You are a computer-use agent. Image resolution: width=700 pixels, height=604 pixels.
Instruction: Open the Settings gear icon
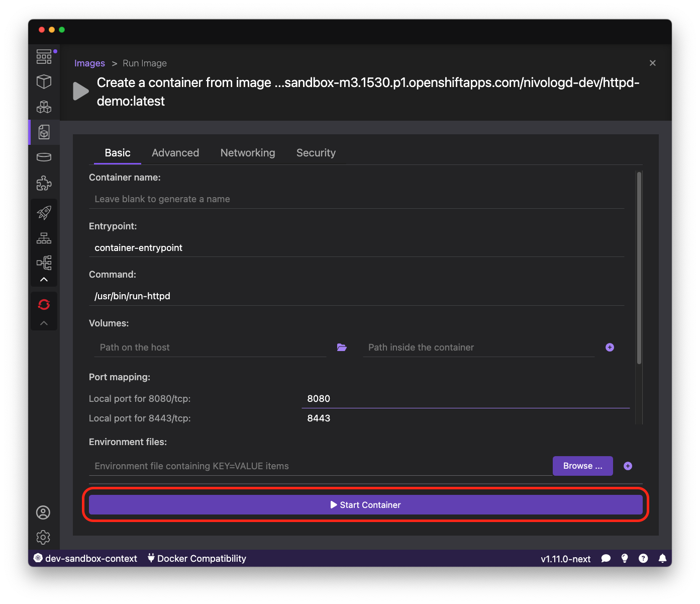tap(44, 537)
